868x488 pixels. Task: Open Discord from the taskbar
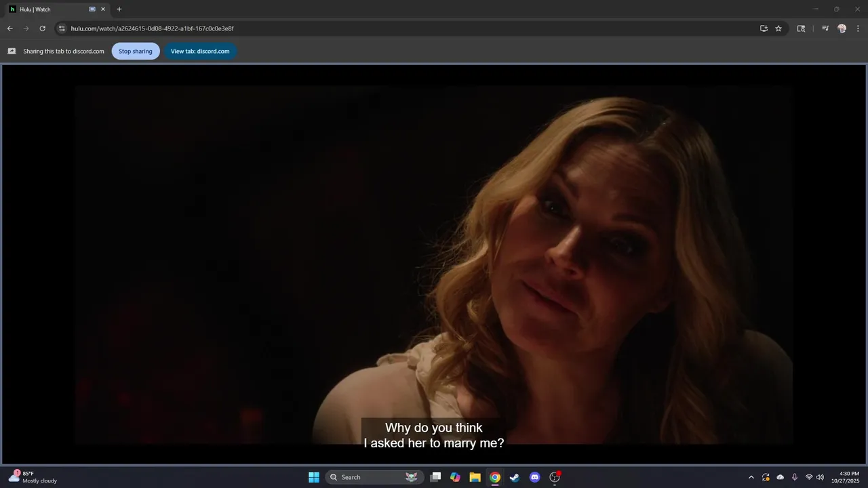click(534, 477)
